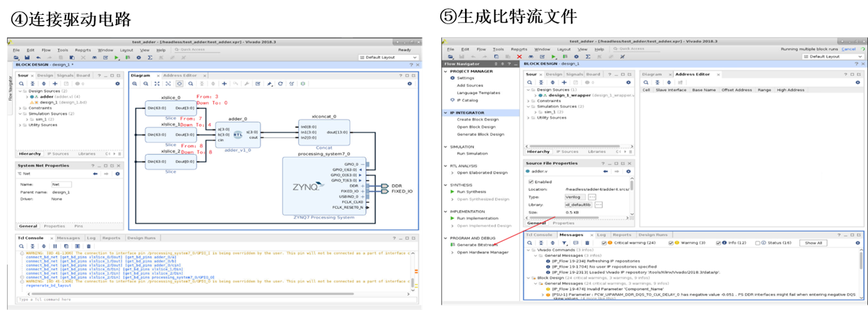The width and height of the screenshot is (868, 310).
Task: Expand design_1_wrapper in Sources tree
Action: tap(535, 95)
